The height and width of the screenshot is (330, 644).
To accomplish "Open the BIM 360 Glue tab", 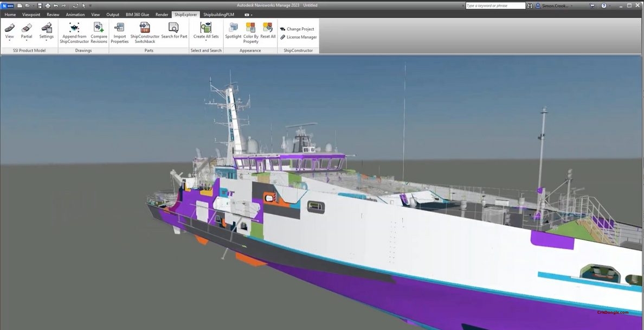I will pos(137,15).
